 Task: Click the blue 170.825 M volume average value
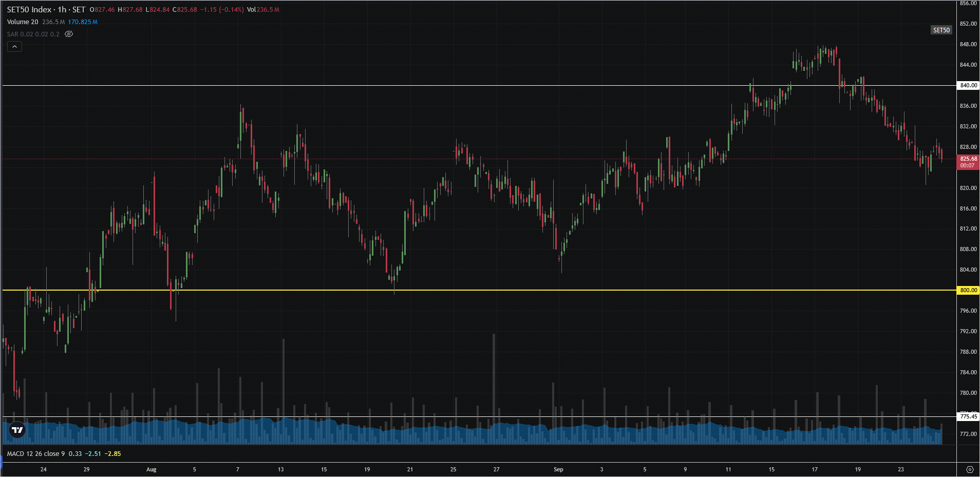point(83,22)
